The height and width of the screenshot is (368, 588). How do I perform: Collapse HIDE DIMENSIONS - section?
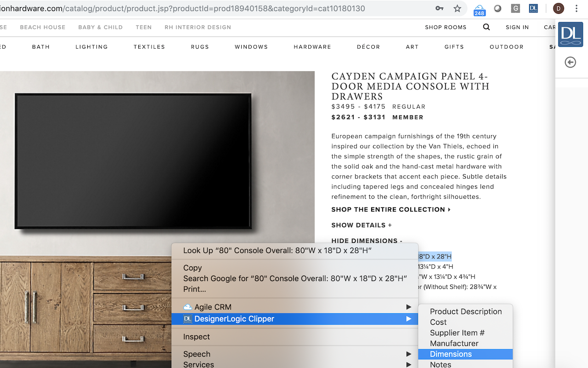367,241
